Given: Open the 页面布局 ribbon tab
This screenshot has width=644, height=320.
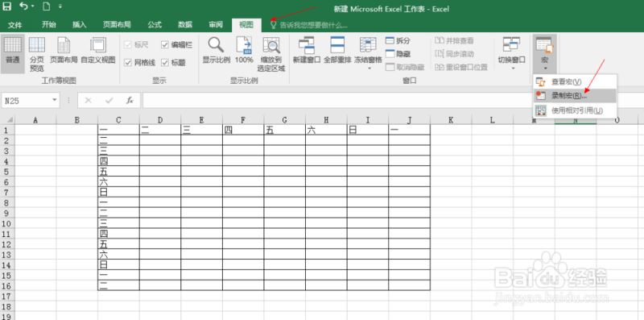Looking at the screenshot, I should coord(117,25).
